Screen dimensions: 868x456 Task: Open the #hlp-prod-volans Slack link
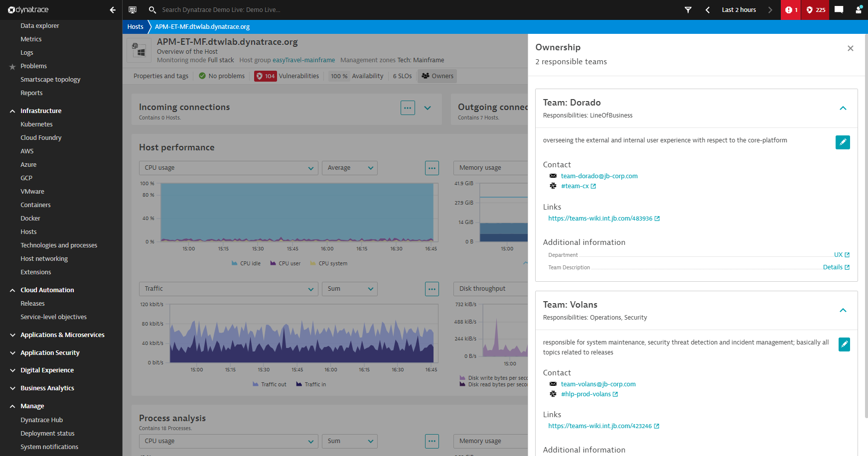pos(589,394)
